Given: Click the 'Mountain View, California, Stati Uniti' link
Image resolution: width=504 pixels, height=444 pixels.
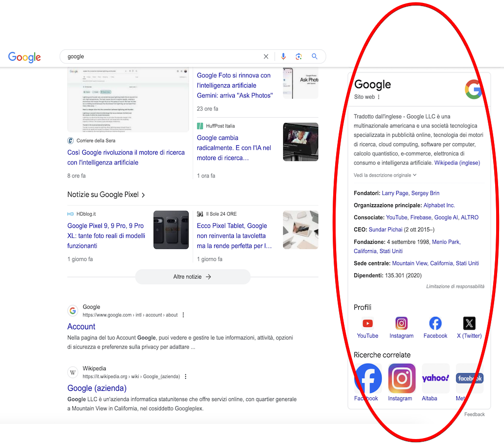Looking at the screenshot, I should [x=436, y=263].
